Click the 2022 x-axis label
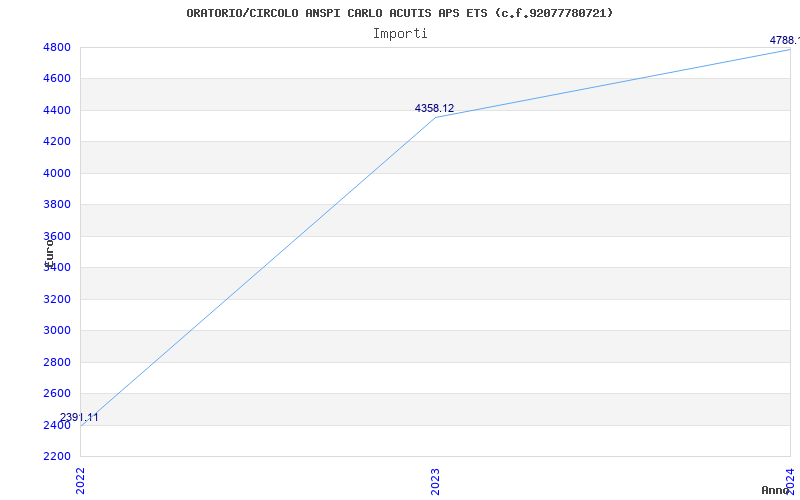Viewport: 800px width, 500px height. (x=80, y=481)
